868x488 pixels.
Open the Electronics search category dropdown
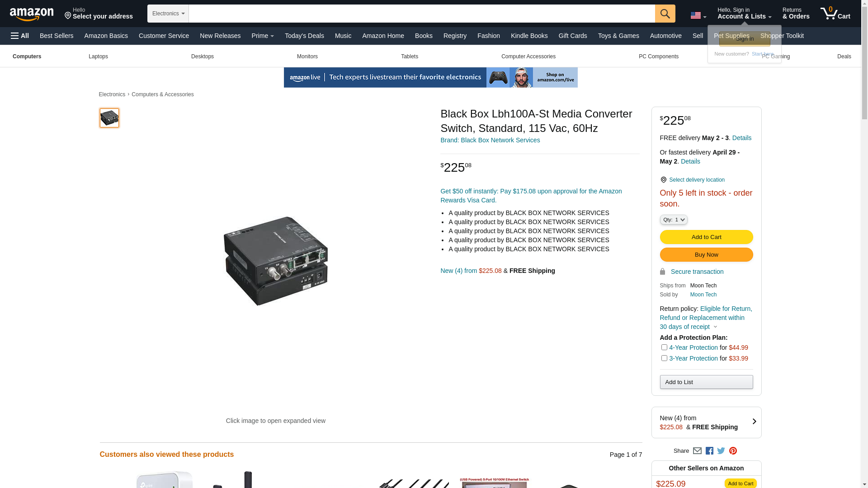coord(168,14)
